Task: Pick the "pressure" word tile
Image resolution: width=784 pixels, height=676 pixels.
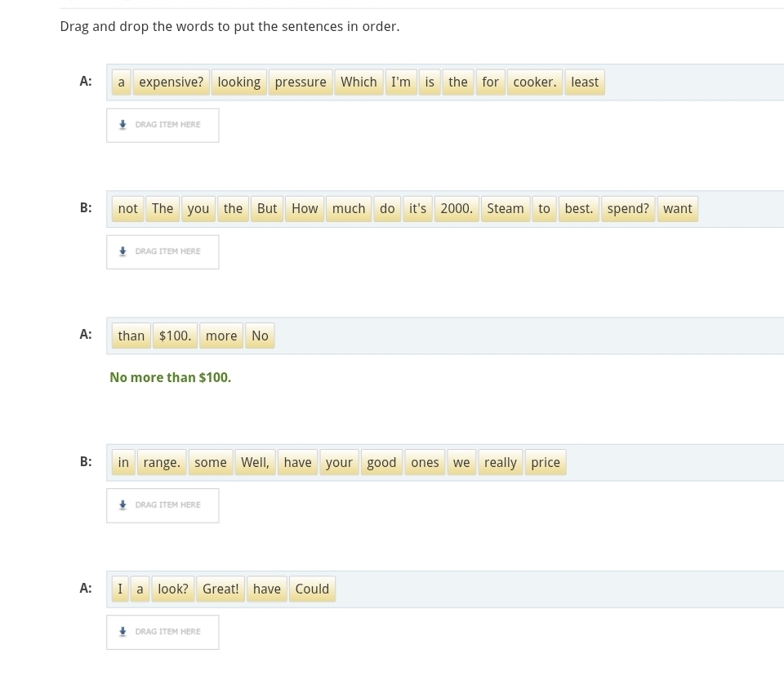Action: click(x=300, y=82)
